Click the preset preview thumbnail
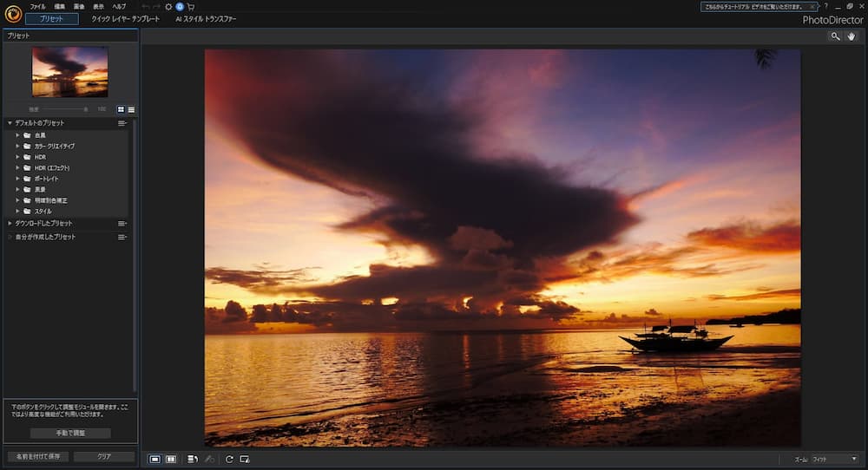868x470 pixels. coord(69,72)
